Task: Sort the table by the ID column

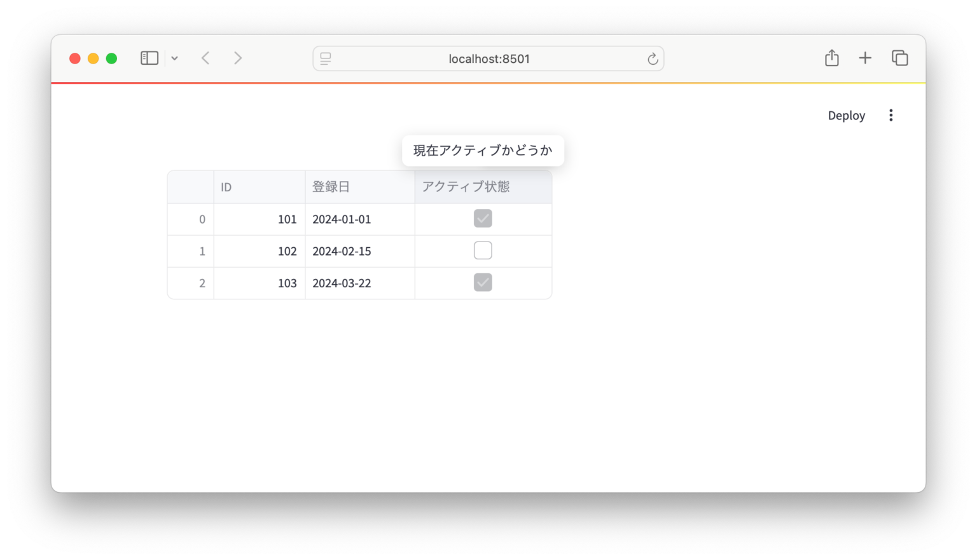Action: tap(259, 186)
